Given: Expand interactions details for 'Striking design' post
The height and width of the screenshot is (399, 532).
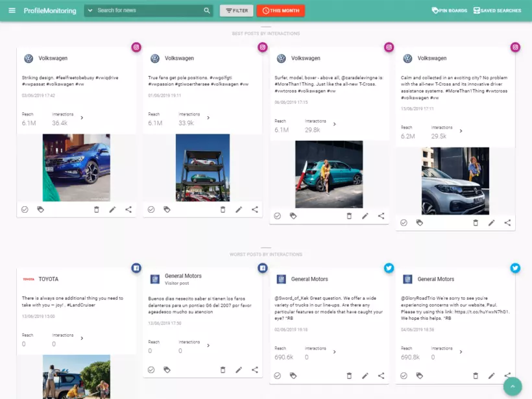Looking at the screenshot, I should pos(82,117).
